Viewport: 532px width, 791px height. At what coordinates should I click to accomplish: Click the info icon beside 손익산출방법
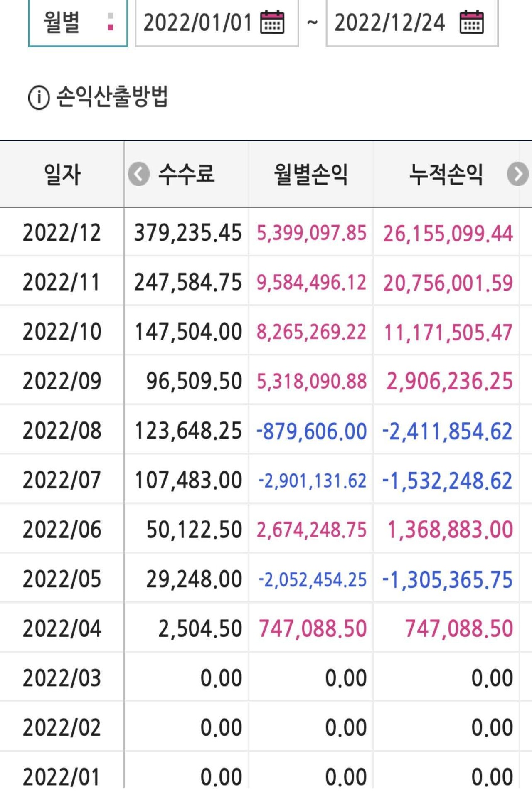(39, 98)
